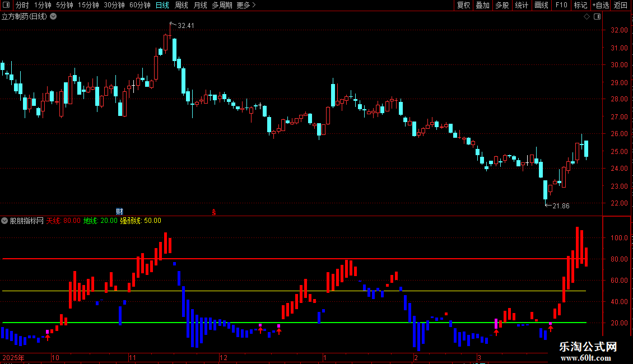Image resolution: width=633 pixels, height=364 pixels.
Task: Click the 20.00 indicator axis label
Action: (619, 323)
